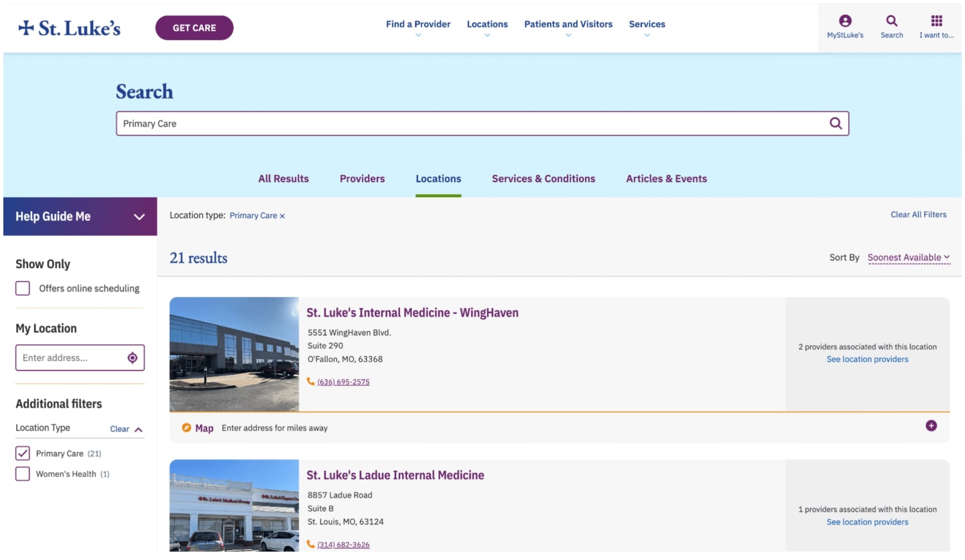
Task: Click the St. Luke's logo
Action: (x=70, y=27)
